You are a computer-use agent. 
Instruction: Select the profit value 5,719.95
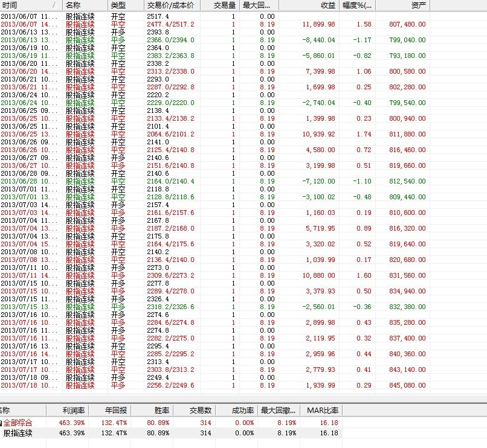320,228
